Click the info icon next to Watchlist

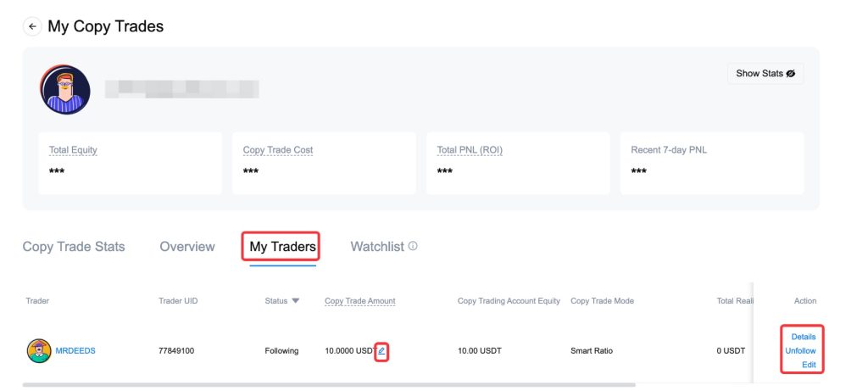coord(413,247)
